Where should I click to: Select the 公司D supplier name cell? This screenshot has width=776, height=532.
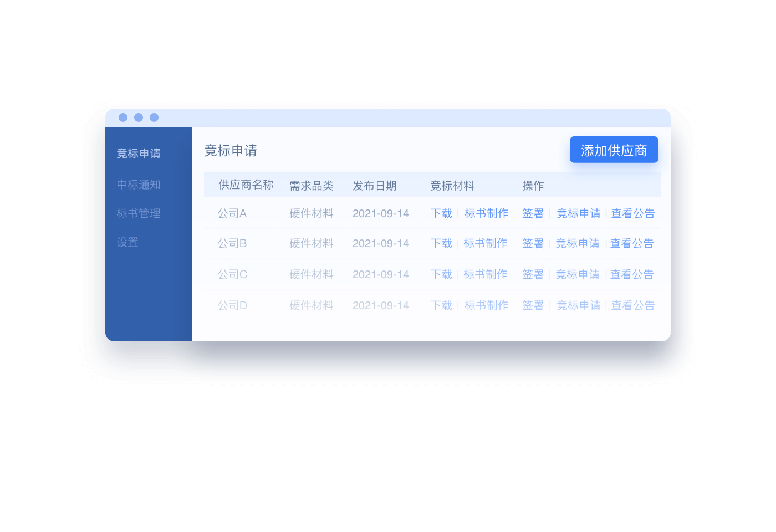tap(232, 305)
